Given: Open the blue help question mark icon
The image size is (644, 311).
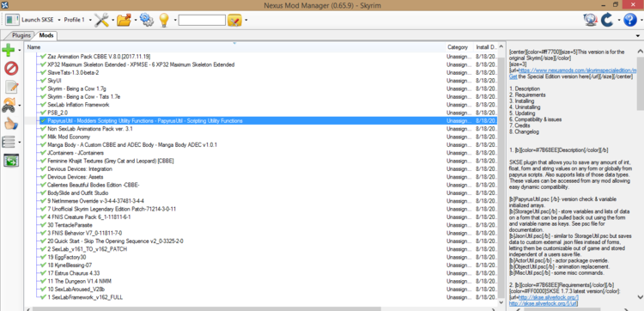Looking at the screenshot, I should 630,20.
